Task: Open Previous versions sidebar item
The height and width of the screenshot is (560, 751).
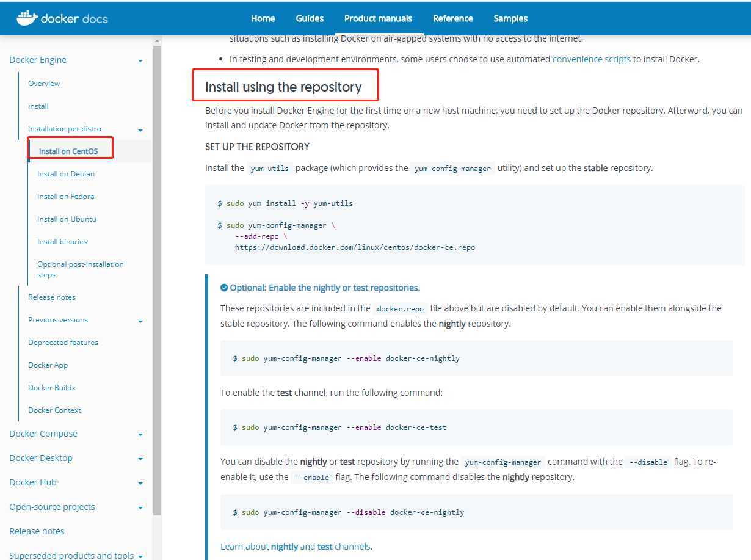Action: click(58, 320)
